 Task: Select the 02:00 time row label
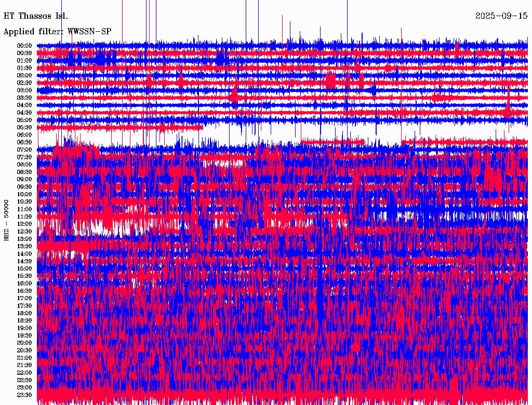pos(24,75)
